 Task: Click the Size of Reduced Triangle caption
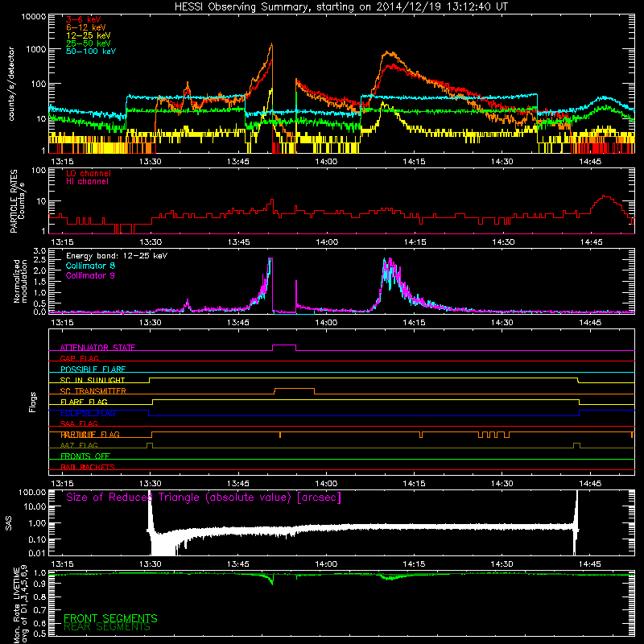(x=204, y=497)
